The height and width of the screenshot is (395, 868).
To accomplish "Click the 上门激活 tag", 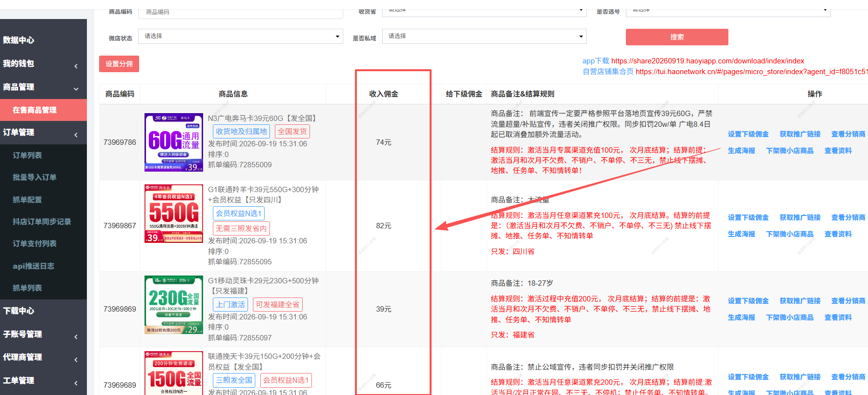I will [x=230, y=304].
